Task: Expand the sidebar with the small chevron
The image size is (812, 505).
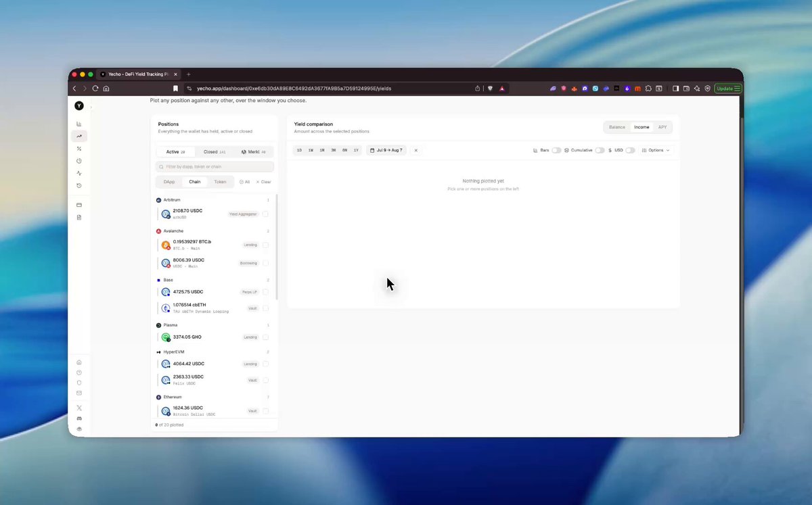Action: [x=91, y=107]
